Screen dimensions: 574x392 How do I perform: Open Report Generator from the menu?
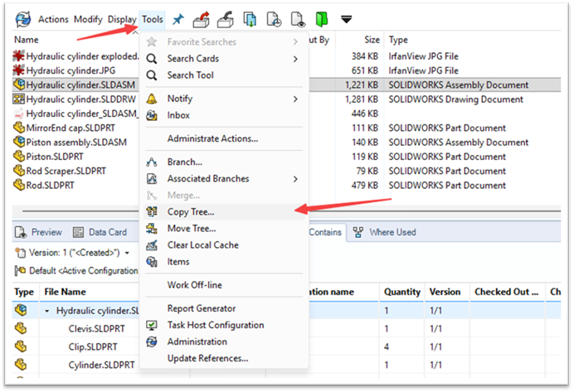click(x=202, y=308)
